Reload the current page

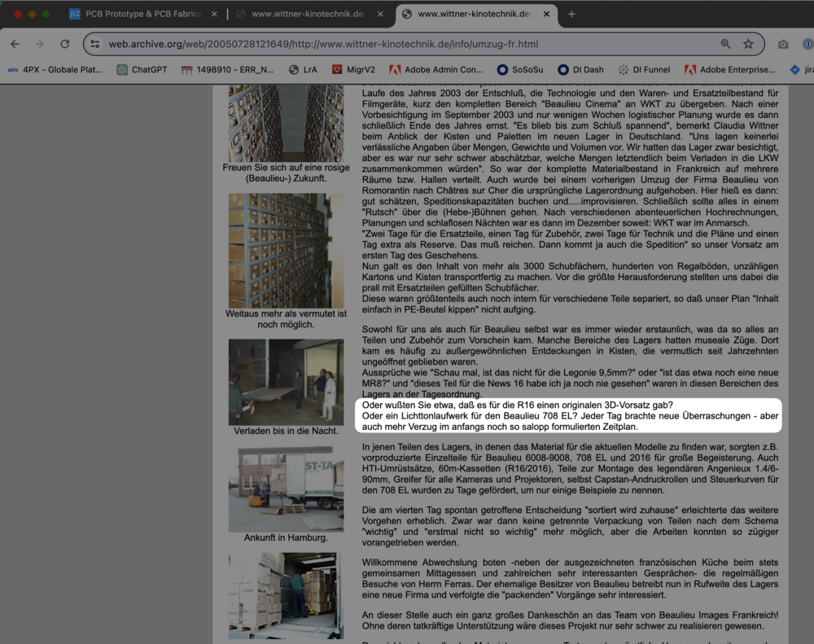click(x=66, y=44)
